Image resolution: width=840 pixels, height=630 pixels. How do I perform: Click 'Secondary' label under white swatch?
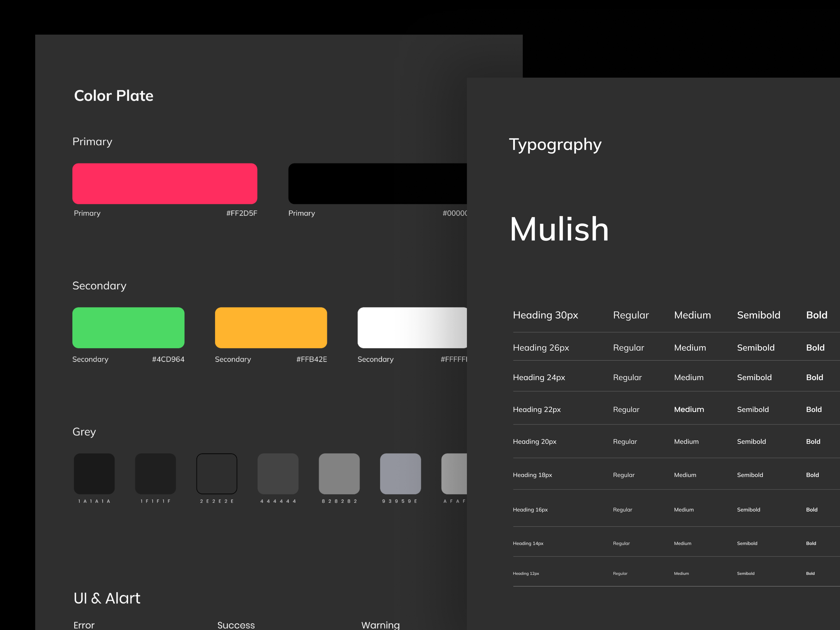coord(376,360)
